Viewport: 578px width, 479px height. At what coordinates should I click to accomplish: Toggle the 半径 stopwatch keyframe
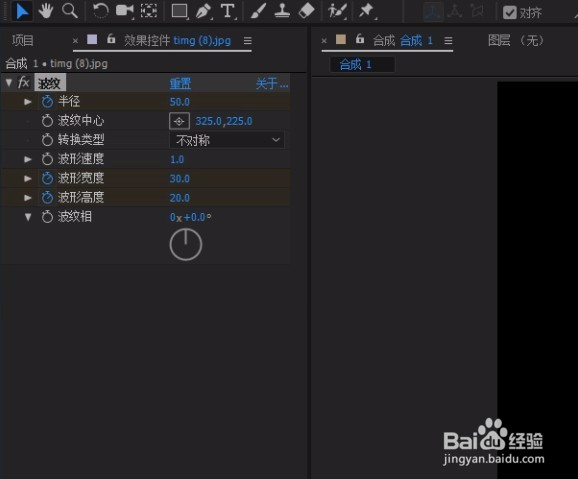tap(47, 101)
